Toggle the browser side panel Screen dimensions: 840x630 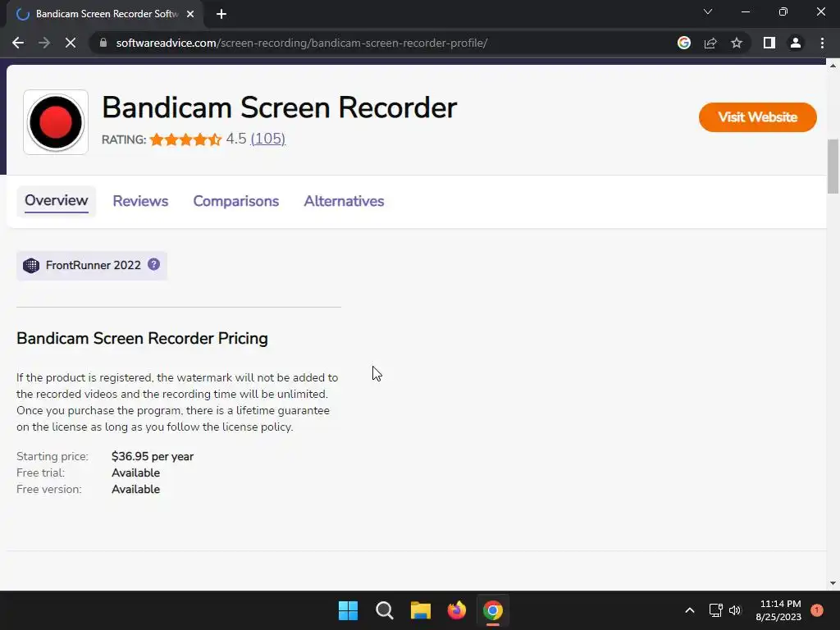tap(769, 43)
